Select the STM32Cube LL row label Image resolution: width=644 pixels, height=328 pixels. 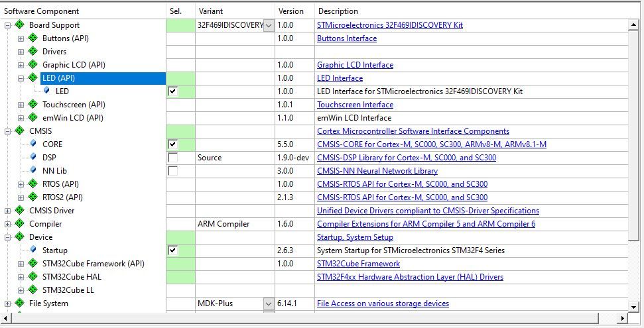[68, 290]
